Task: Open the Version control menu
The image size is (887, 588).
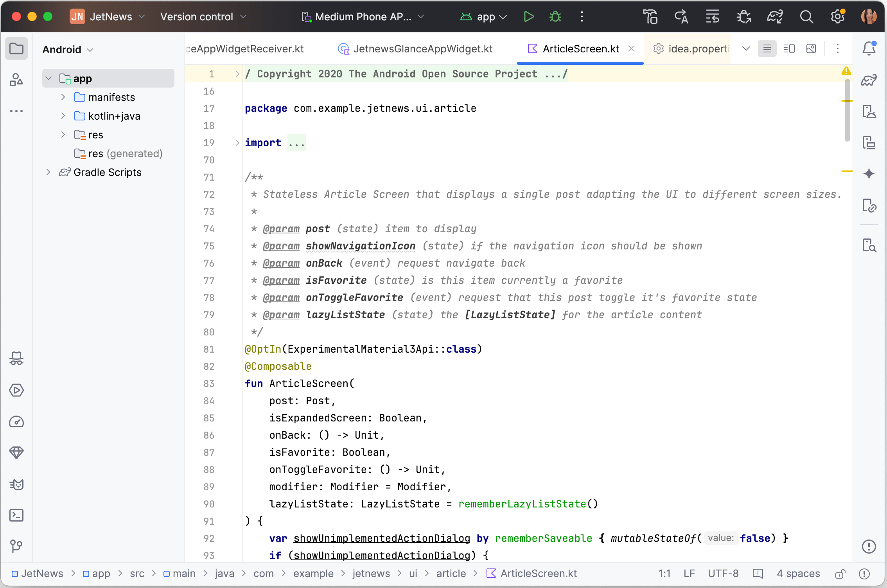Action: coord(203,16)
